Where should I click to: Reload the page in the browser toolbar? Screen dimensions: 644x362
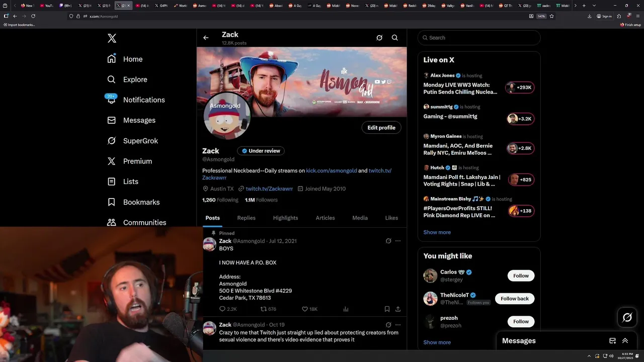(33, 16)
